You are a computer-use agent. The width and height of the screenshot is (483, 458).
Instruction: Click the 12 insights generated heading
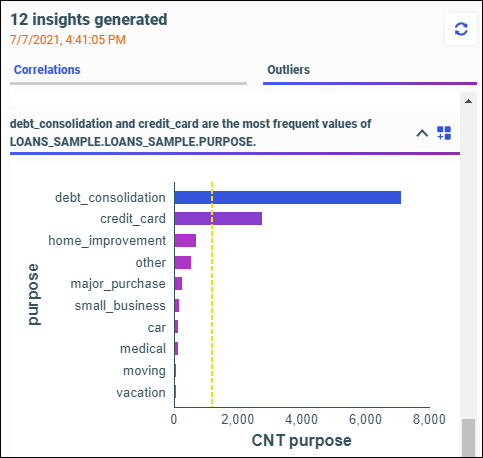(x=89, y=19)
